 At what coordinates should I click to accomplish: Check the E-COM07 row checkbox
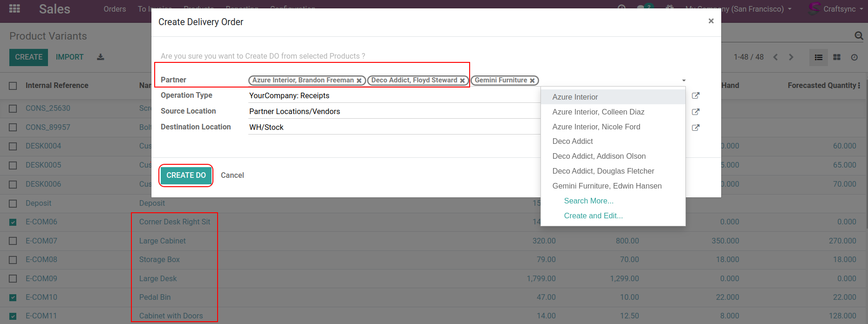(13, 241)
